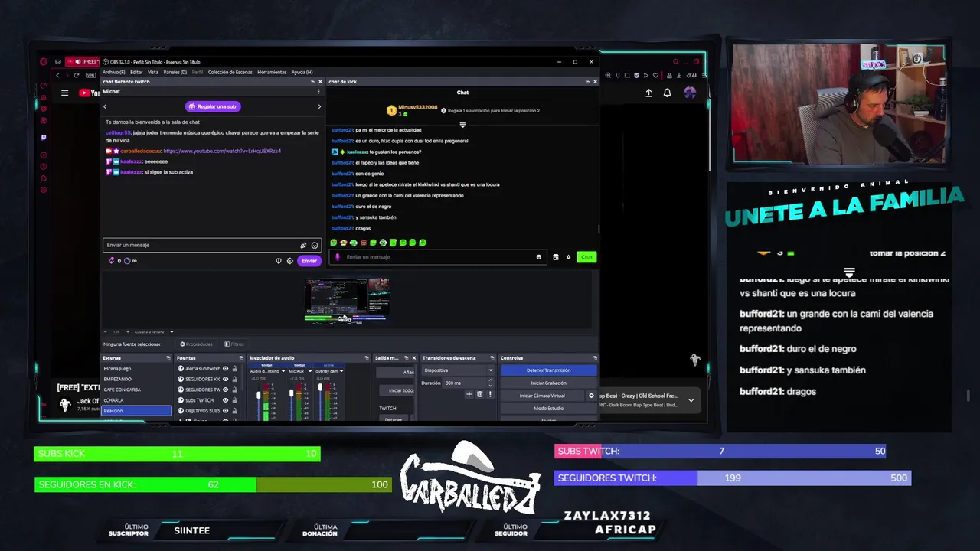
Task: Open the Kick chat settings gear
Action: coord(568,257)
